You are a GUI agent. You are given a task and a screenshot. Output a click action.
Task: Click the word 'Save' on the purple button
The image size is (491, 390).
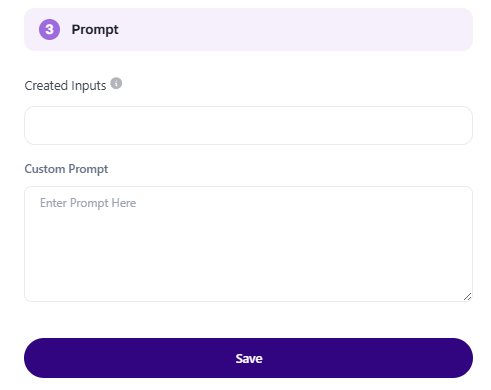[x=249, y=358]
